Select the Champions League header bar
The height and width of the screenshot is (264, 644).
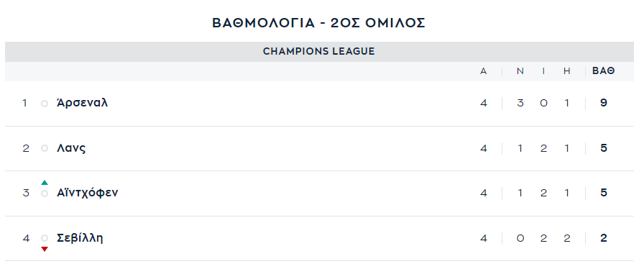[319, 51]
